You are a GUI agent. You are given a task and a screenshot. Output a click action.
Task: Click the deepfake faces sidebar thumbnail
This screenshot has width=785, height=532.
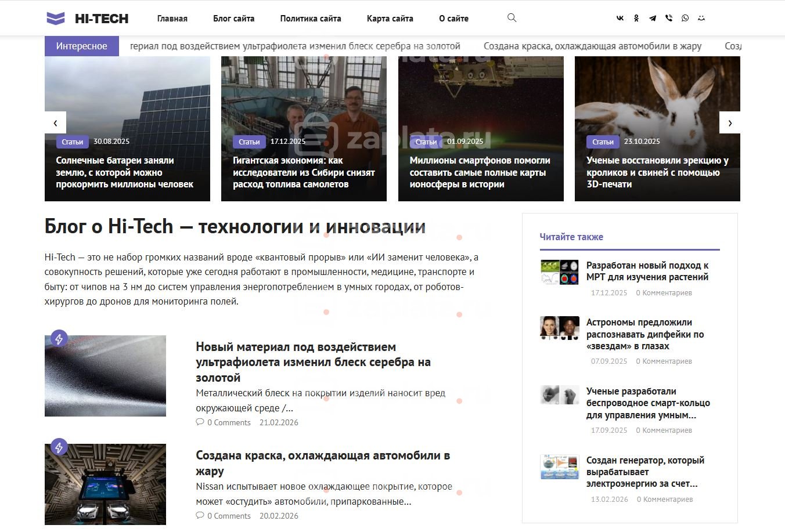pyautogui.click(x=560, y=328)
